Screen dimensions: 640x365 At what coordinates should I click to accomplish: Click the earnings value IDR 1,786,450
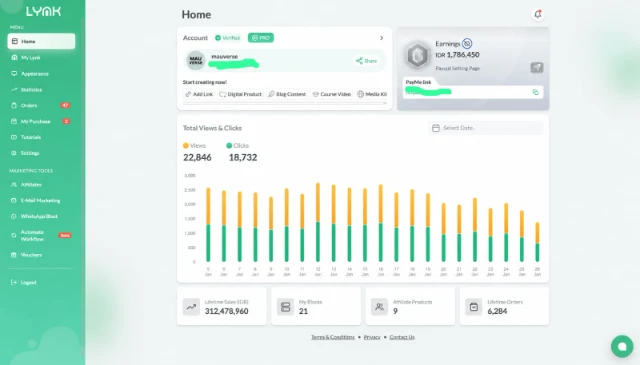(458, 55)
